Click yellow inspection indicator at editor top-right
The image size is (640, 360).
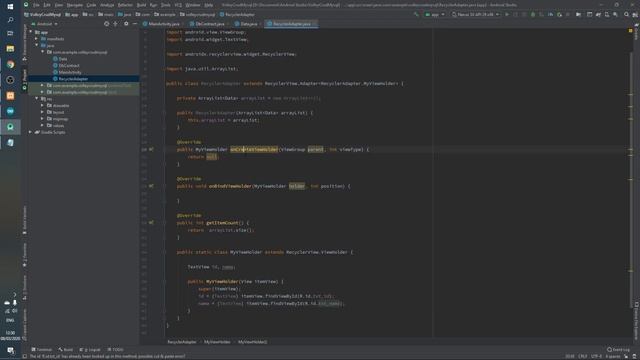(631, 31)
